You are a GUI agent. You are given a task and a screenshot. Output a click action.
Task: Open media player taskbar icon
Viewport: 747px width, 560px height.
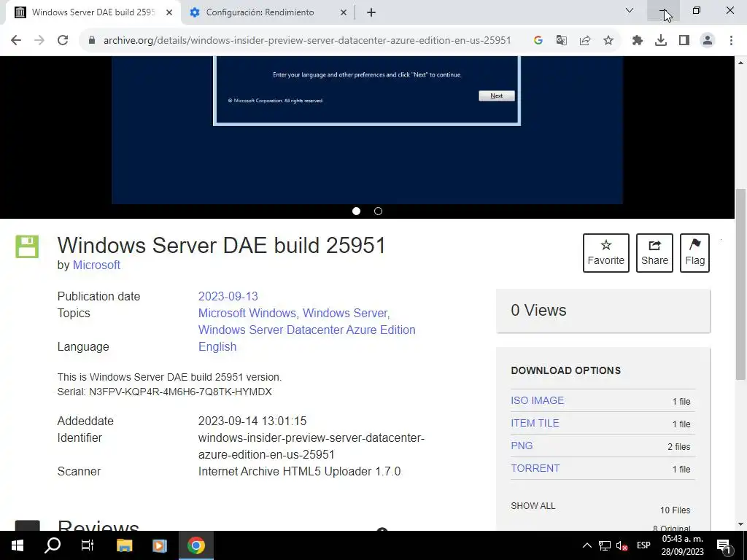coord(160,545)
